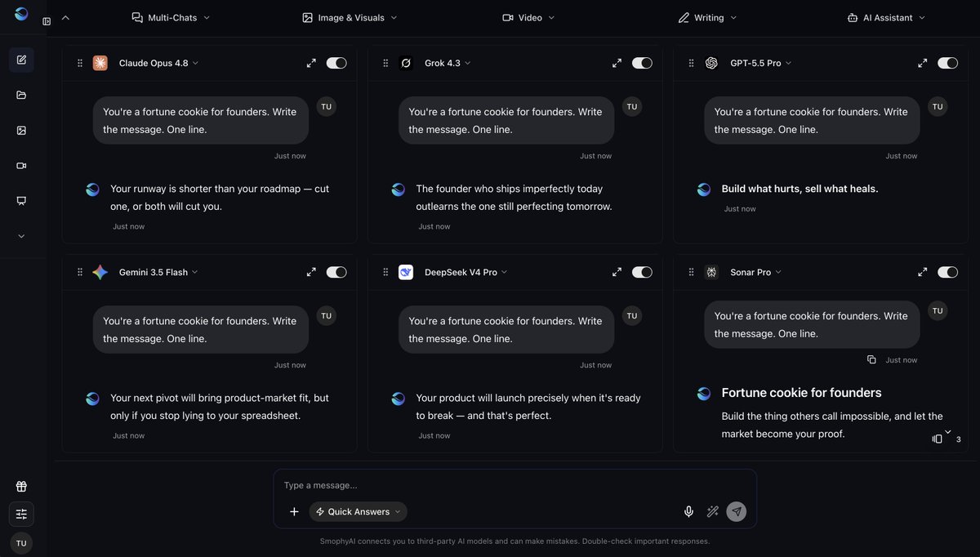Open the Multi-Chats menu
980x557 pixels.
pyautogui.click(x=171, y=17)
